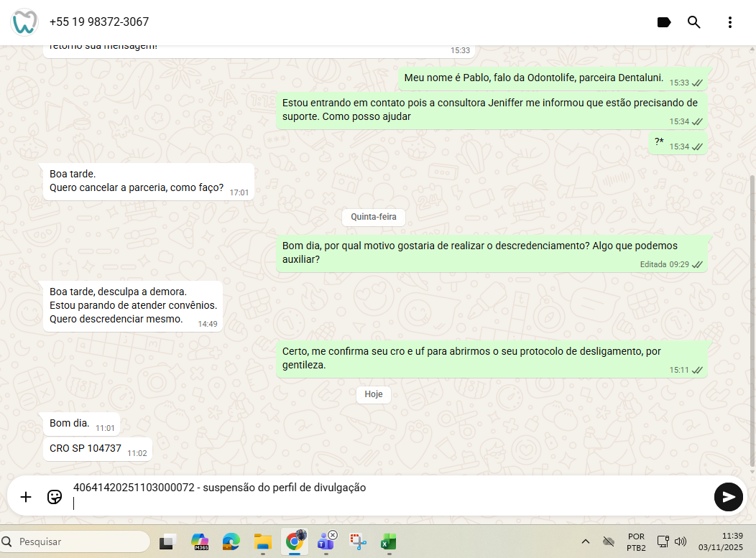This screenshot has width=756, height=558.
Task: Open Excel from the taskbar
Action: 389,541
